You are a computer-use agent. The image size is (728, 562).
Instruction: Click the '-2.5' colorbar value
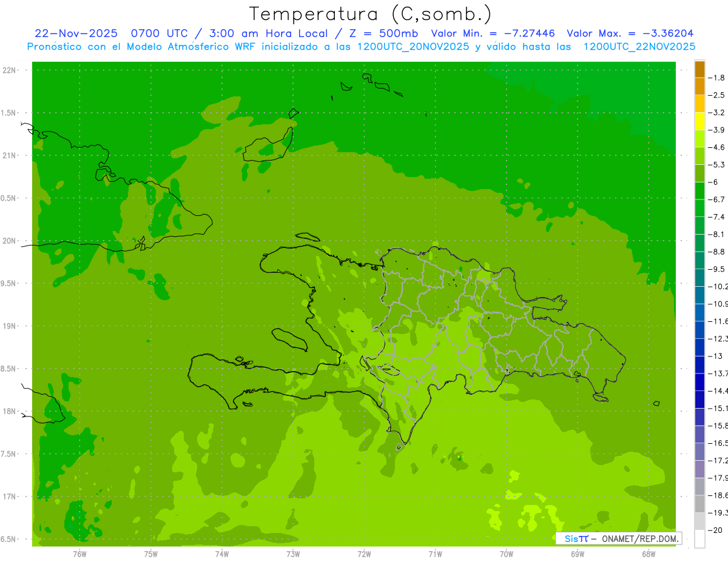717,95
